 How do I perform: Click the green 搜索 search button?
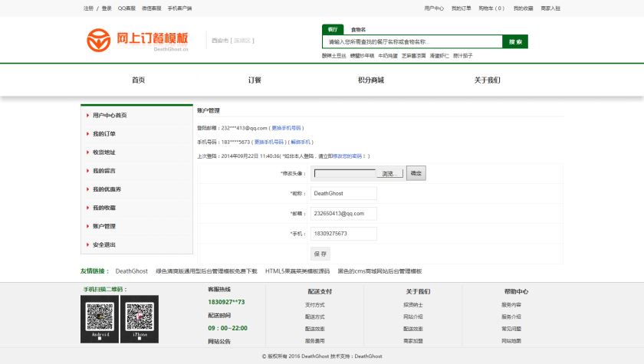515,41
